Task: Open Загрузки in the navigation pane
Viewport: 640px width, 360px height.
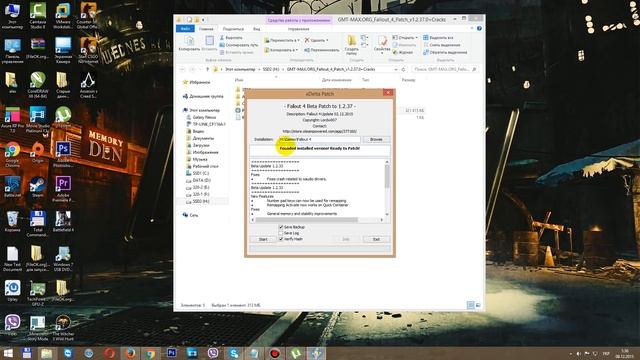Action: point(198,145)
